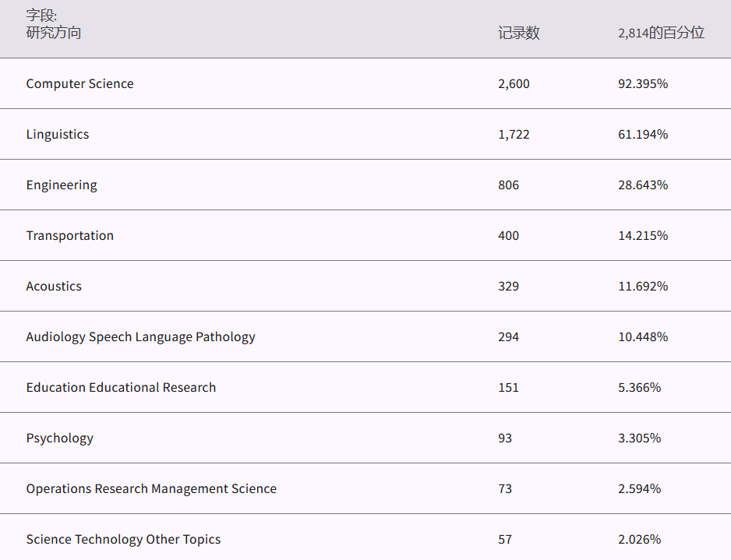Select the 14.215% percentage for Transportation
This screenshot has height=560, width=731.
point(643,235)
